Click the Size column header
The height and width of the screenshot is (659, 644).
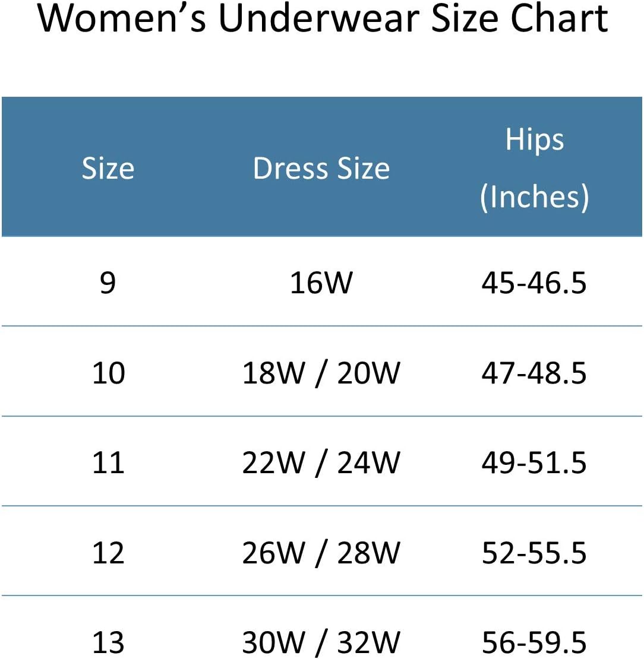(108, 169)
